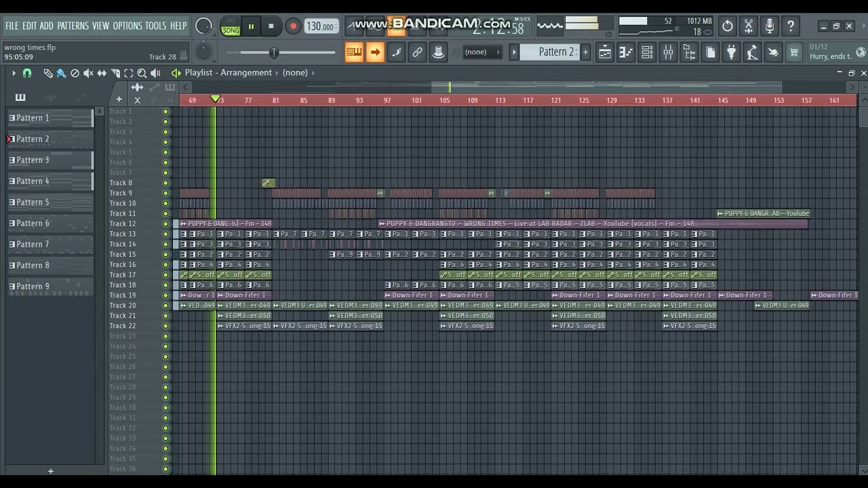The height and width of the screenshot is (488, 868).
Task: Open the Plugin picker plug icon
Action: tap(731, 52)
